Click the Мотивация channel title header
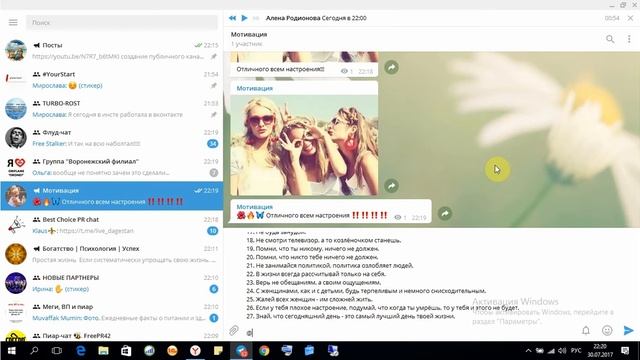The height and width of the screenshot is (360, 640). click(249, 34)
